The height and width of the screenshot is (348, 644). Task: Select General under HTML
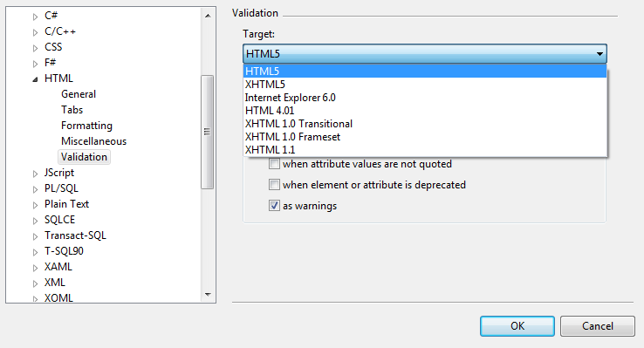[x=79, y=94]
